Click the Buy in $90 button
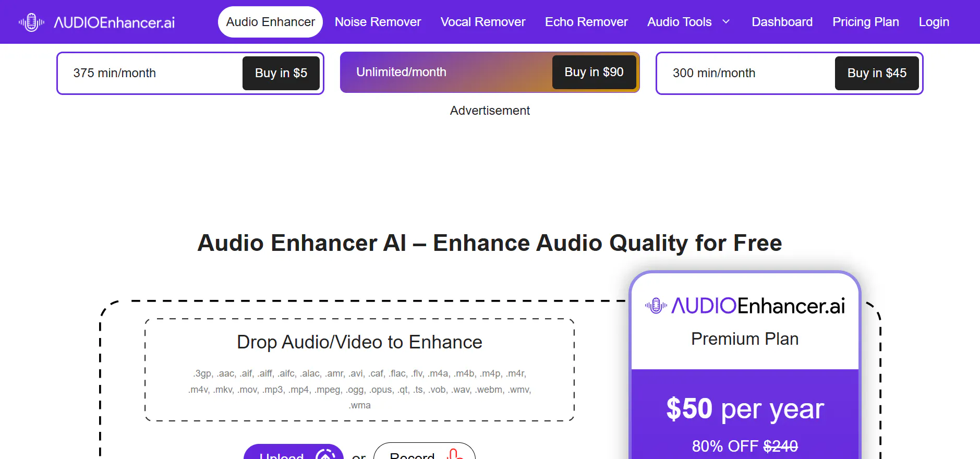 594,72
